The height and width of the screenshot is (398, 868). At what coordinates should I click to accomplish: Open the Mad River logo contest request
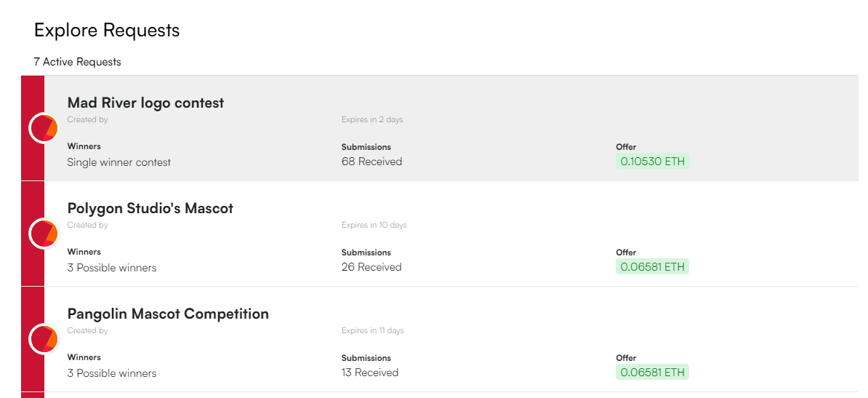point(145,103)
